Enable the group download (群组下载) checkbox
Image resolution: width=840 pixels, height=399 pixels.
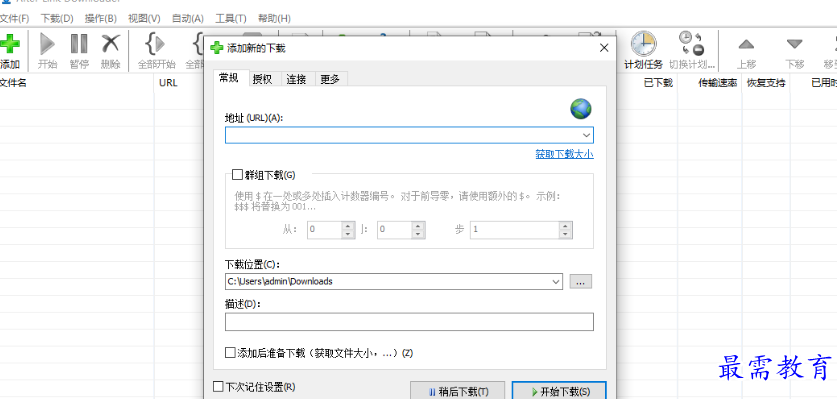[237, 175]
